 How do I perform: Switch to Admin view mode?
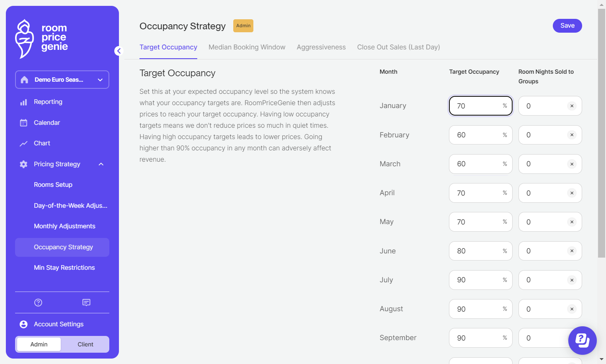(x=39, y=344)
